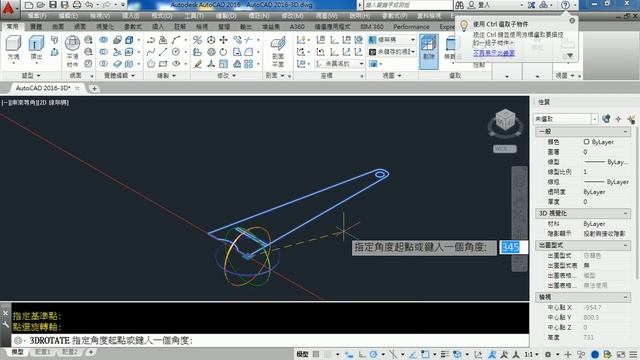Click the 3DROTATE command line input
The image size is (640, 360).
[x=269, y=340]
